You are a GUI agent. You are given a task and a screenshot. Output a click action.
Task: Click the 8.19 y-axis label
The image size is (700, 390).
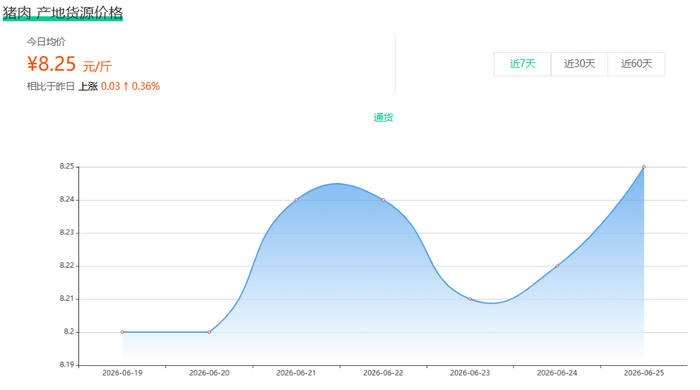pos(67,365)
